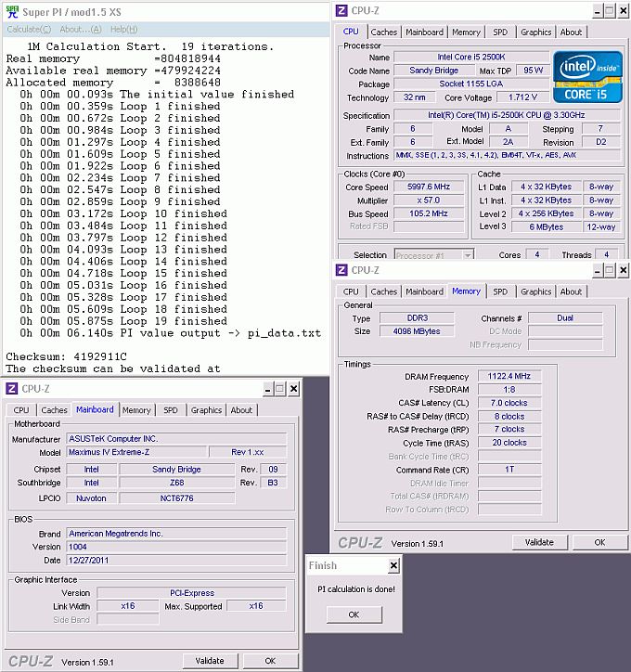Click the Instructions MMX, SSE field
This screenshot has height=672, width=631.
(507, 155)
